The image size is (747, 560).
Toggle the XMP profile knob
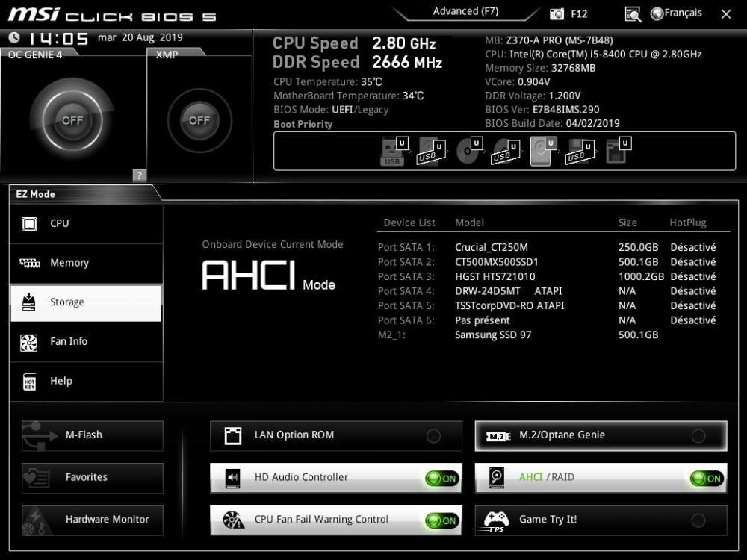199,120
